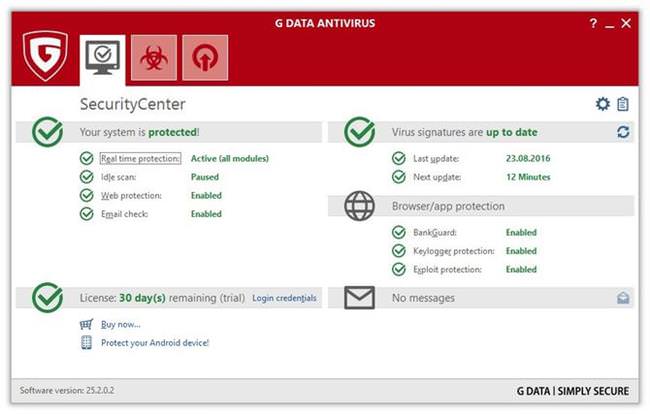Click checkmark next to Real time protection
Image resolution: width=650 pixels, height=414 pixels.
[x=86, y=158]
